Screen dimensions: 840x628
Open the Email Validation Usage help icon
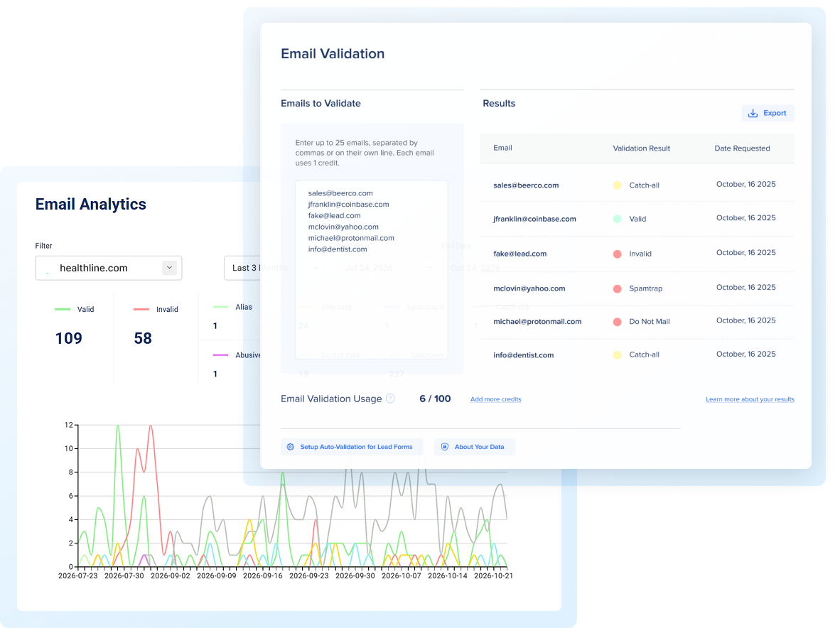391,399
